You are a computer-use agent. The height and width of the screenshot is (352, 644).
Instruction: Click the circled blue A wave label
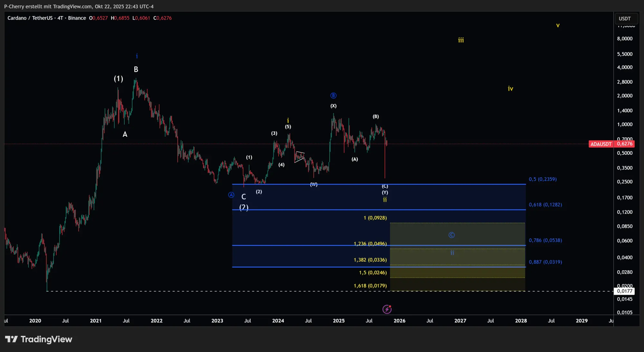point(231,195)
